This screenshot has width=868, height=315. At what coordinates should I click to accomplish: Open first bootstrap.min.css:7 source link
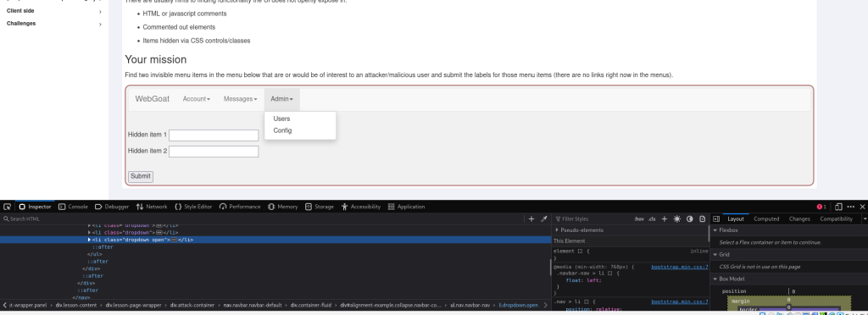click(x=679, y=267)
